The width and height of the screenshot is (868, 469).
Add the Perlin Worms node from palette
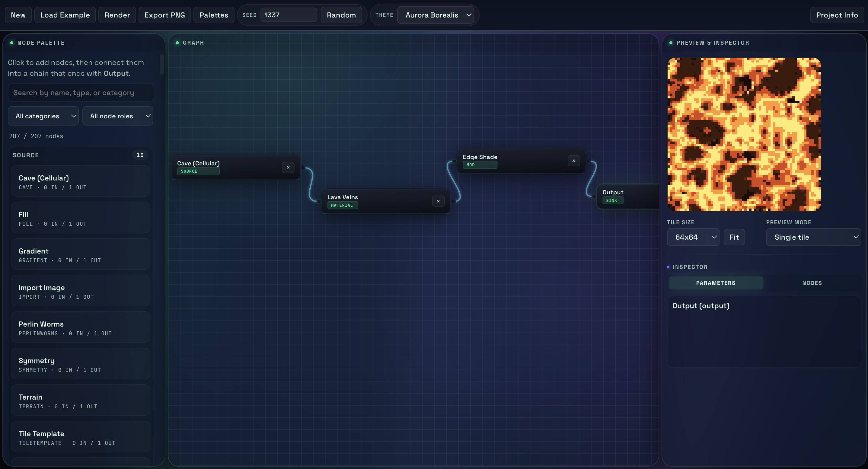pyautogui.click(x=80, y=327)
